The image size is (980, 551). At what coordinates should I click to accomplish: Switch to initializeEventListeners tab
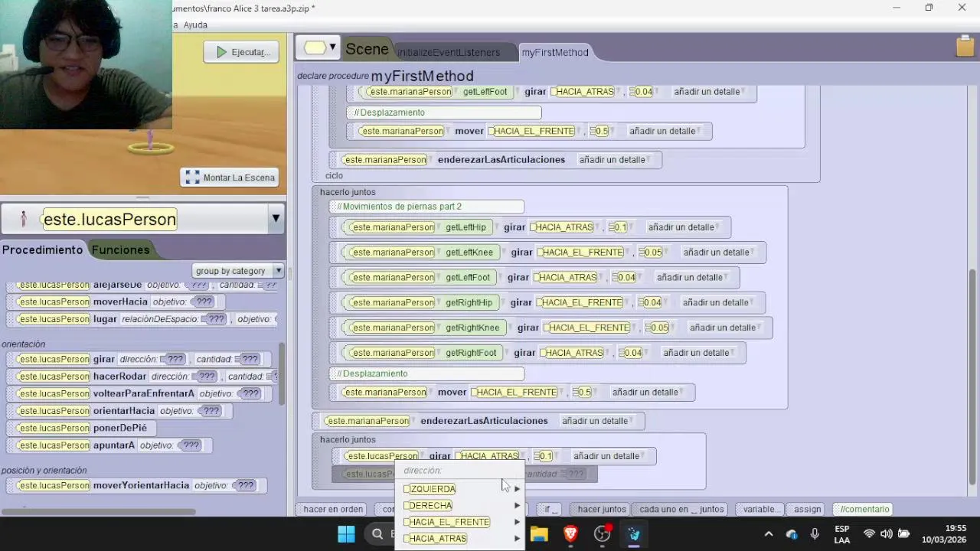[449, 53]
